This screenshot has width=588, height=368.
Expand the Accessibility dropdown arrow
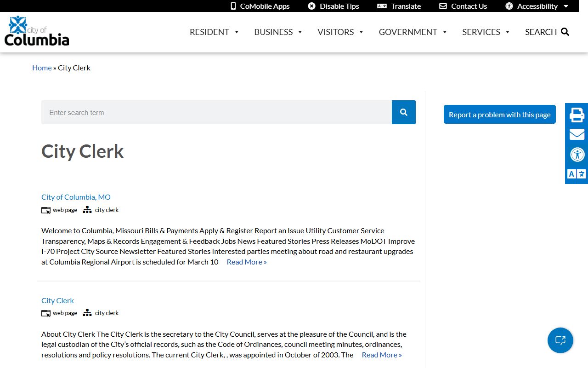coord(566,6)
